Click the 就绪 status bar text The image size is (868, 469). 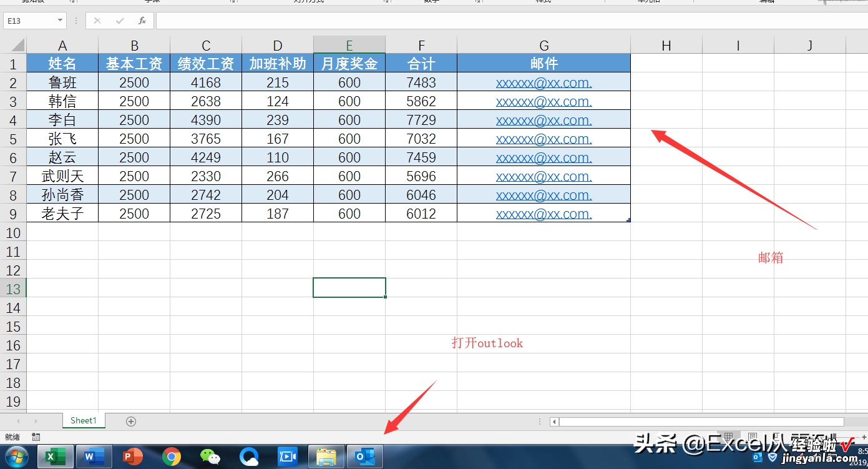point(12,437)
